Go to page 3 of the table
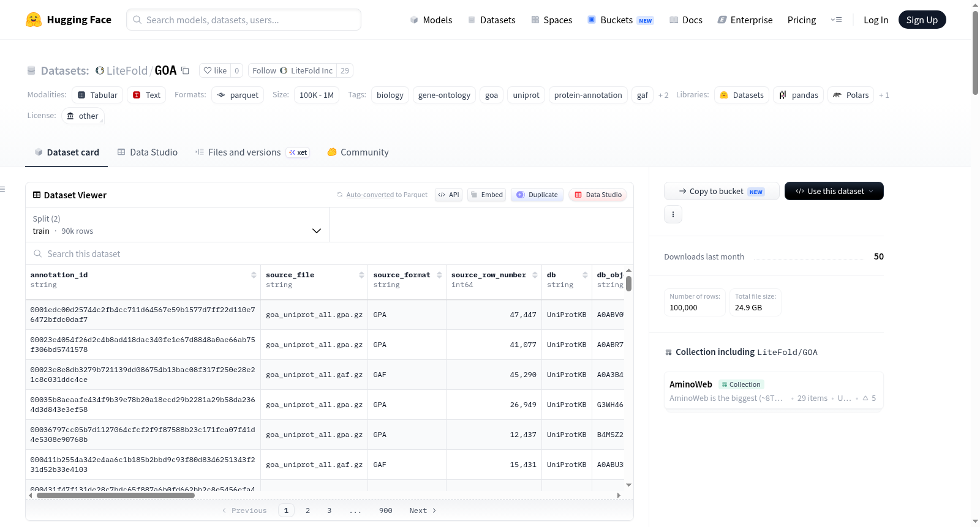Screen dimensions: 980x527 coord(329,510)
